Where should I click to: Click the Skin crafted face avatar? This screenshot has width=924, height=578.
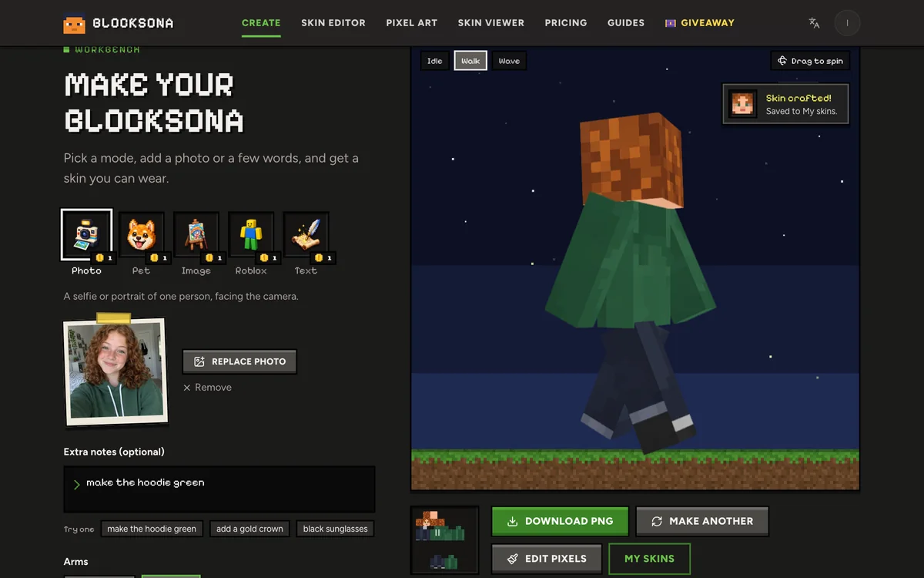[743, 104]
